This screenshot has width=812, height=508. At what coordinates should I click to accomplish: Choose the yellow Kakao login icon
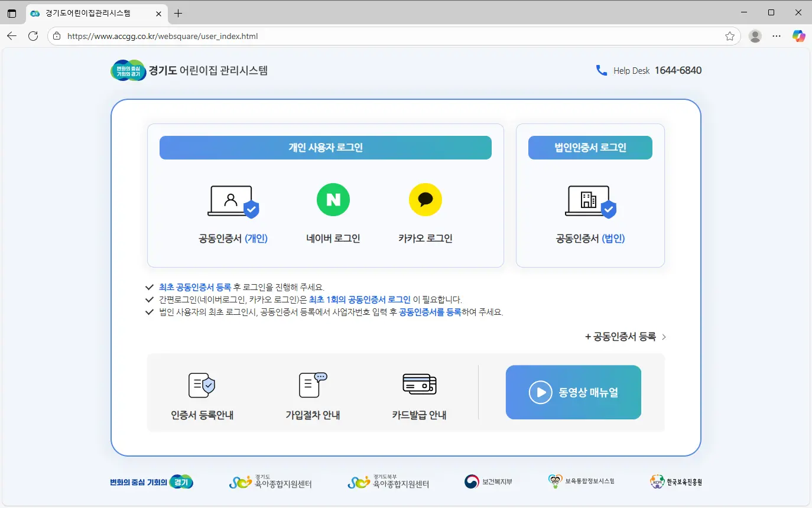(x=425, y=200)
